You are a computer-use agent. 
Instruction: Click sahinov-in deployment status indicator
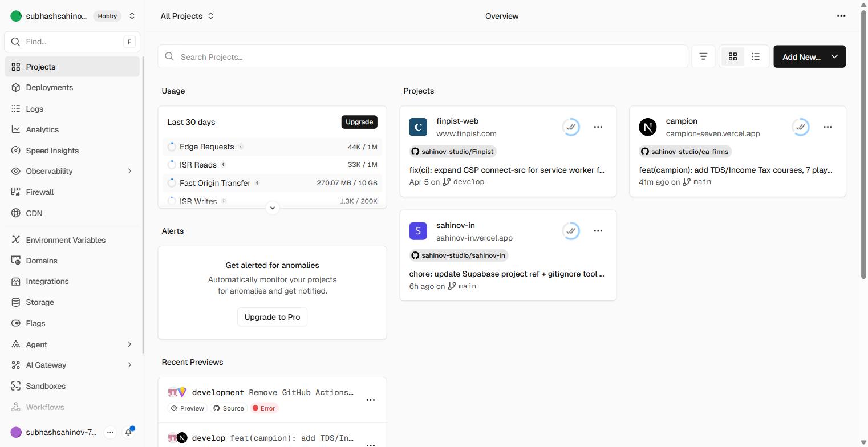point(571,231)
